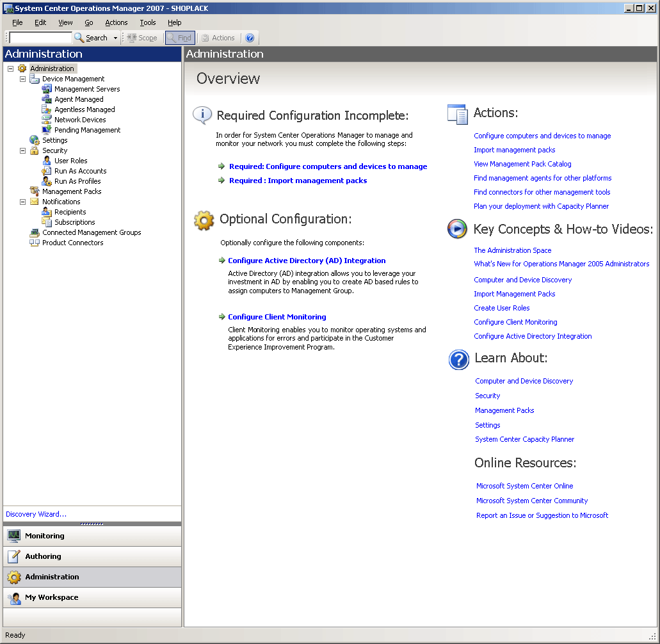Select Product Connectors tree item
Image resolution: width=660 pixels, height=644 pixels.
72,243
